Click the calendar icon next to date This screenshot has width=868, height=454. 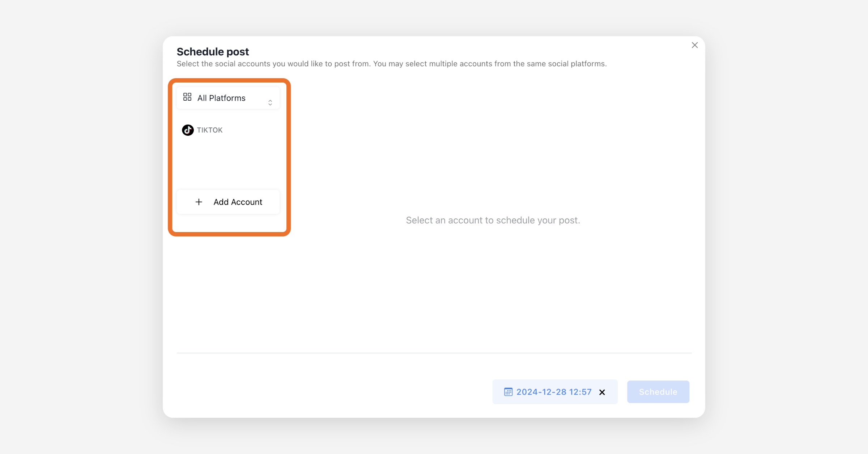(508, 392)
